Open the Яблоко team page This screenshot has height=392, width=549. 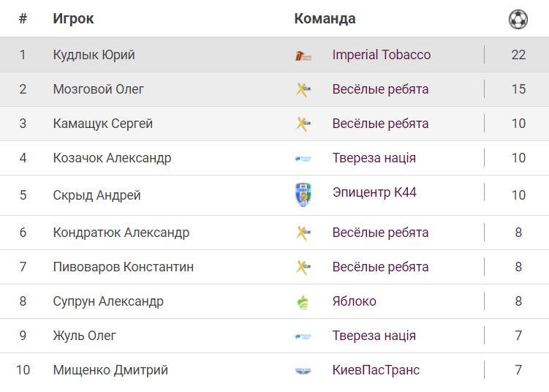click(x=354, y=301)
